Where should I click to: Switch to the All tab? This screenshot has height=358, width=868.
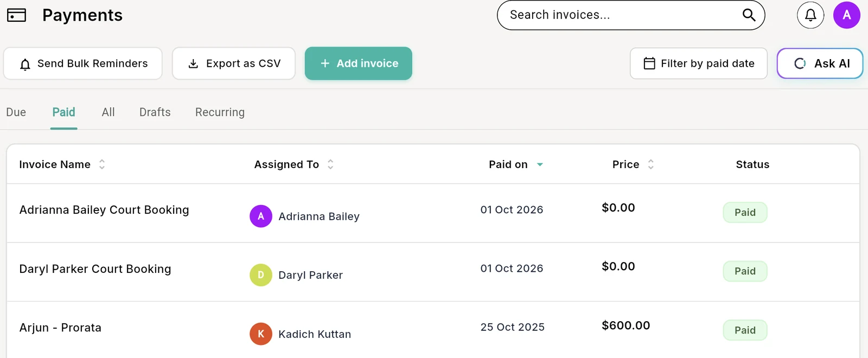108,112
